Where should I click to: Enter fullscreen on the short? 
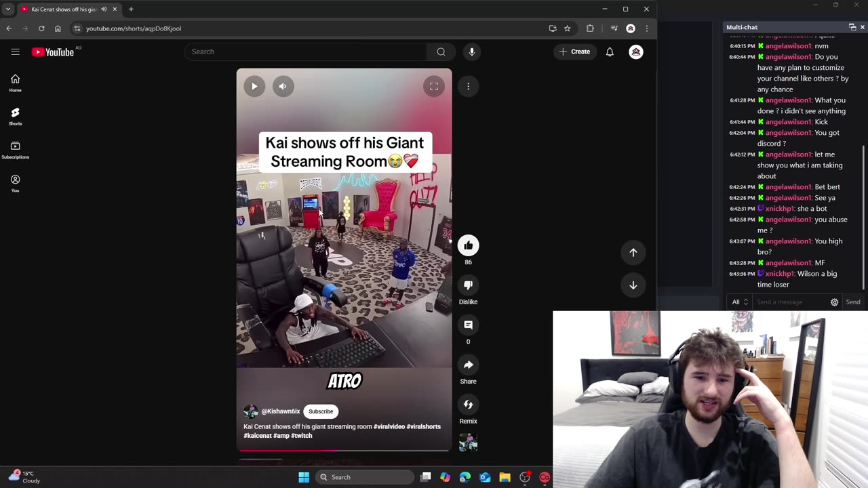[434, 86]
